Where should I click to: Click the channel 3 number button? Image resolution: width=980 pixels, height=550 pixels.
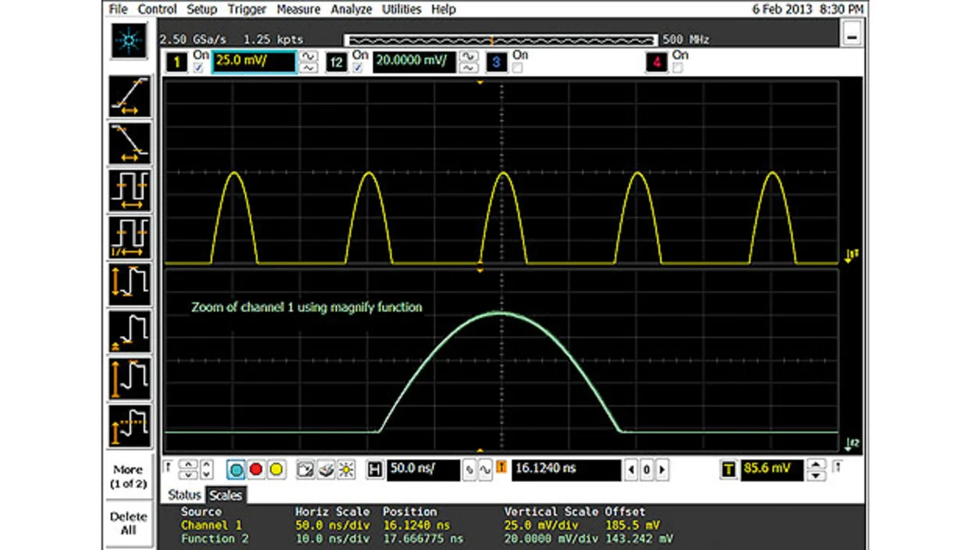(x=495, y=62)
